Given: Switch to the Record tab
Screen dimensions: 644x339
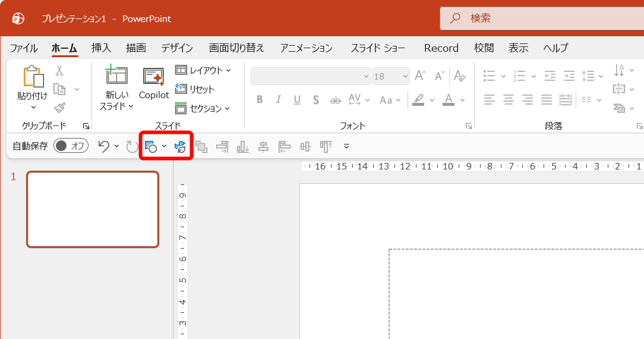Looking at the screenshot, I should [441, 48].
